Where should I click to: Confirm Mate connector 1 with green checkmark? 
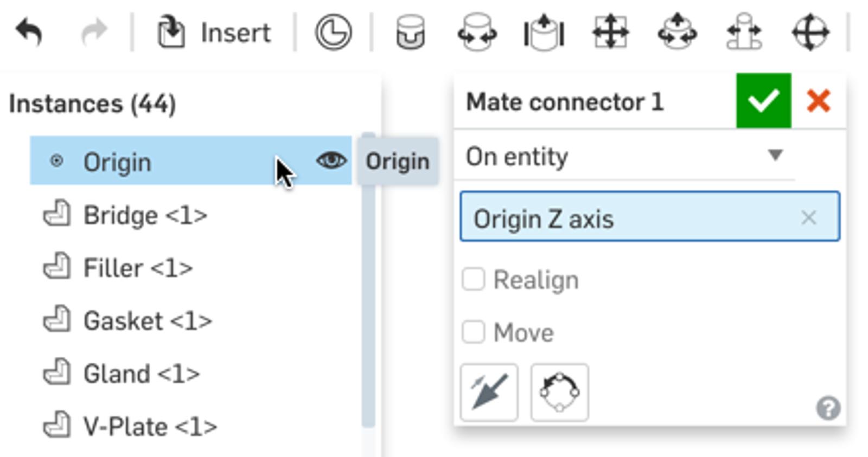pyautogui.click(x=763, y=101)
